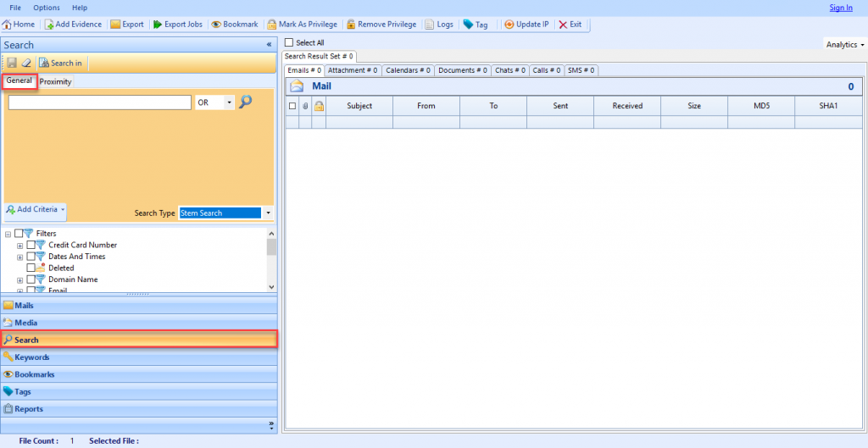This screenshot has width=868, height=448.
Task: Click the Export Jobs toolbar icon
Action: [x=158, y=25]
